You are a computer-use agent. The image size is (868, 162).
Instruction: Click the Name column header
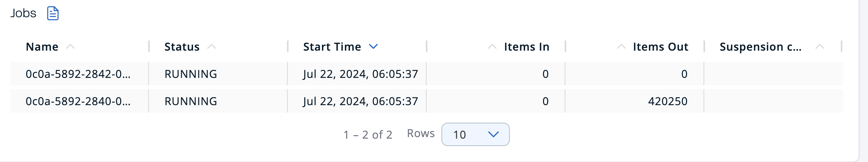42,47
